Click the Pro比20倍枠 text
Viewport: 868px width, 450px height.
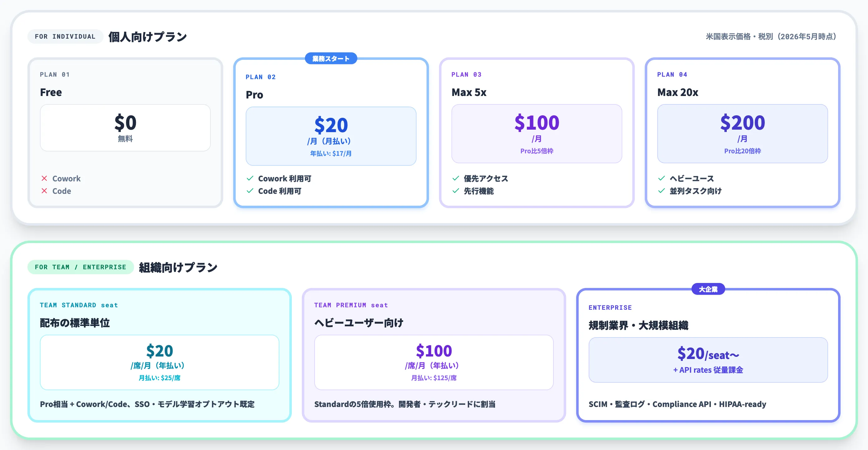point(742,151)
